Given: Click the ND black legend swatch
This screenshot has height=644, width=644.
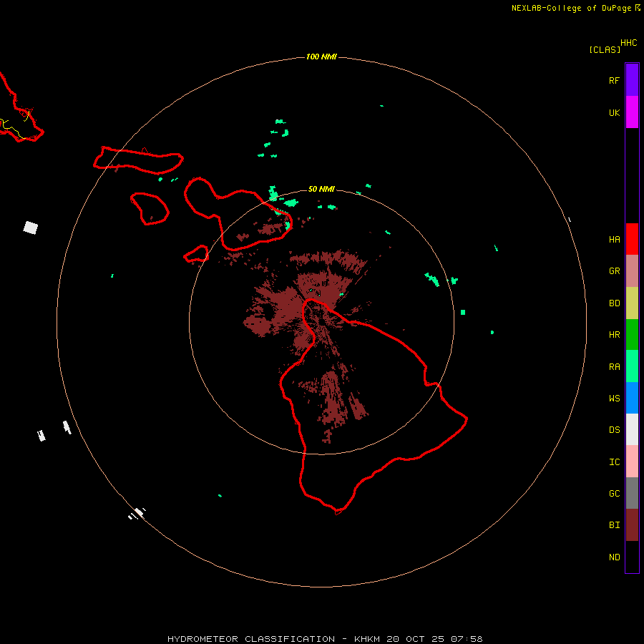Looking at the screenshot, I should (x=632, y=557).
